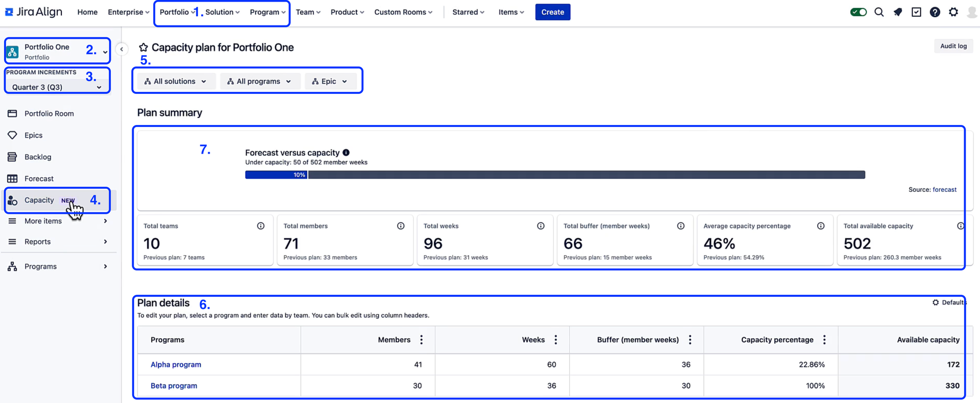Click the Create button

[552, 12]
